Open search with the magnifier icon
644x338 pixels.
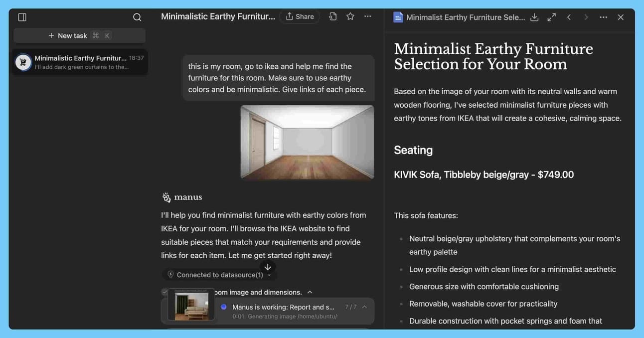(x=137, y=17)
